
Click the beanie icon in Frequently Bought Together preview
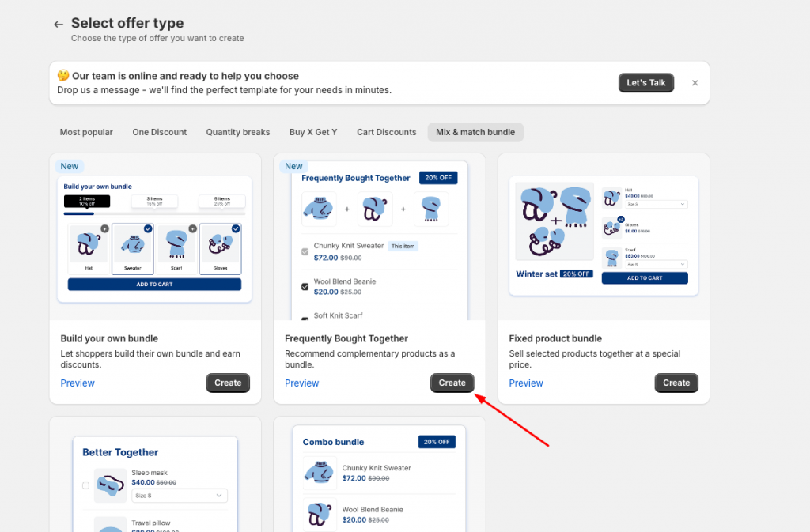pos(375,209)
